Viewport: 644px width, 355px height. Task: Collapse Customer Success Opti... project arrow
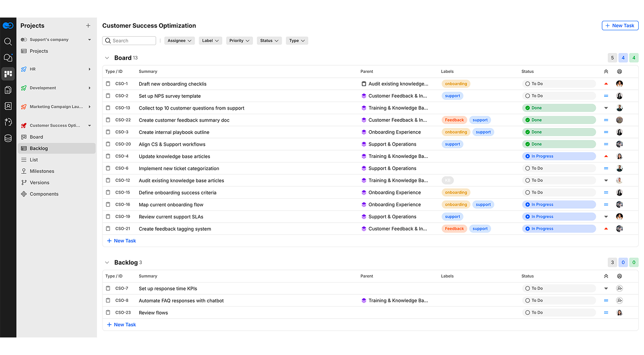coord(89,126)
